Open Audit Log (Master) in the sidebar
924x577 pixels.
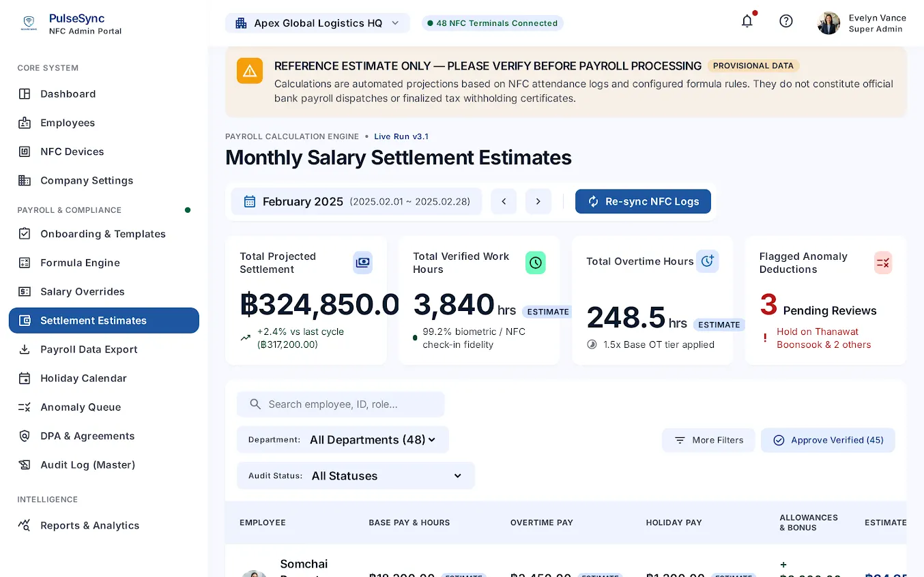click(104, 465)
